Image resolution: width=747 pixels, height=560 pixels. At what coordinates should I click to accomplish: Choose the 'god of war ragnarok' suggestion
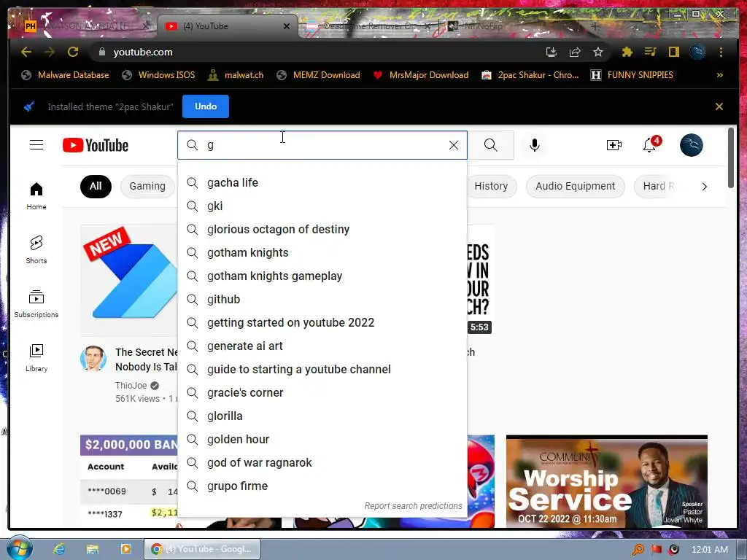(x=322, y=462)
